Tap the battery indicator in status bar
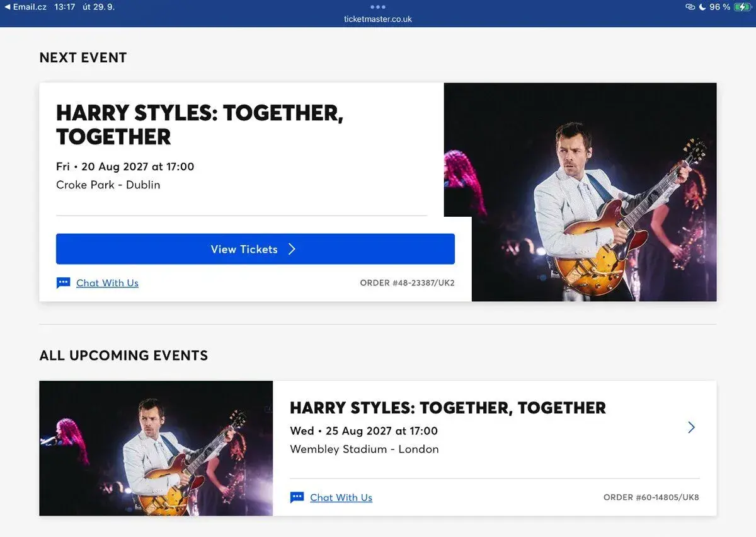Image resolution: width=756 pixels, height=537 pixels. [x=742, y=7]
